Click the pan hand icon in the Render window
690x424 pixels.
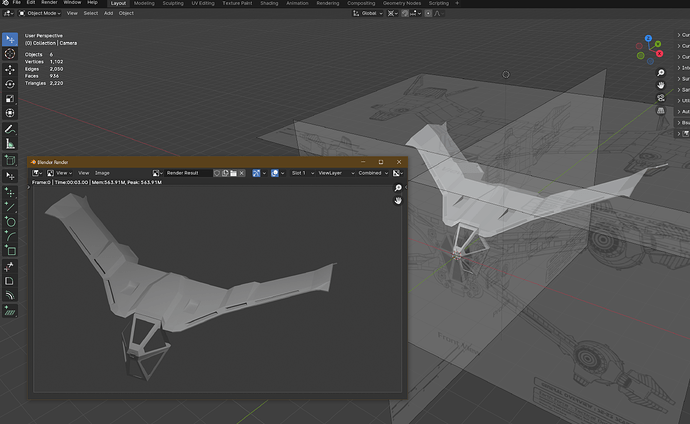pyautogui.click(x=398, y=201)
